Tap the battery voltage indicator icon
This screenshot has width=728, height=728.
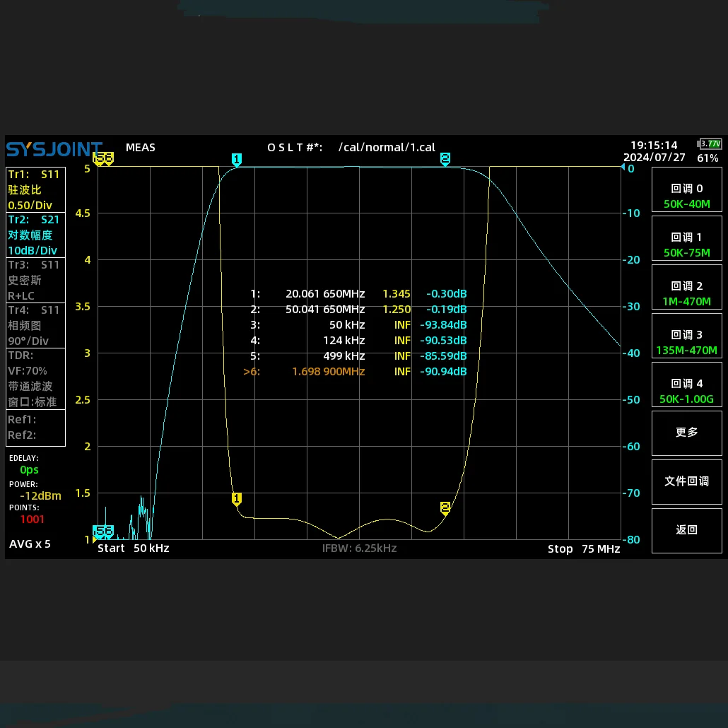pos(710,144)
